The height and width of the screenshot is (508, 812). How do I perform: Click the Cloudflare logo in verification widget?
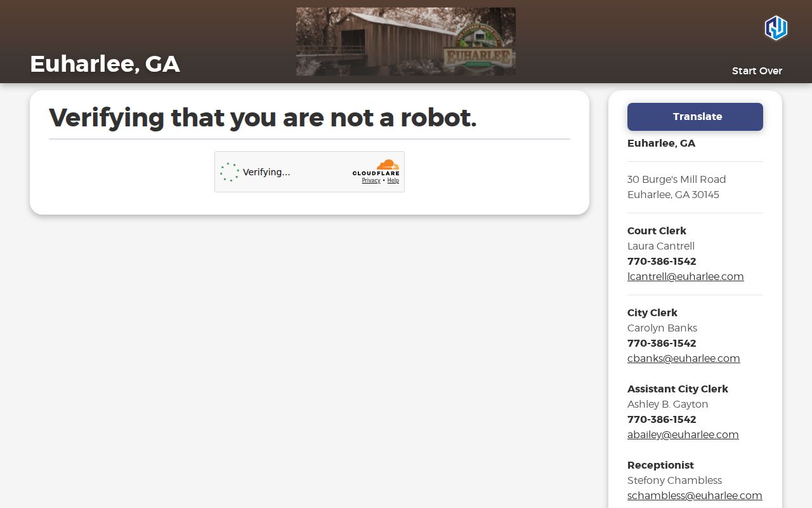(x=376, y=168)
